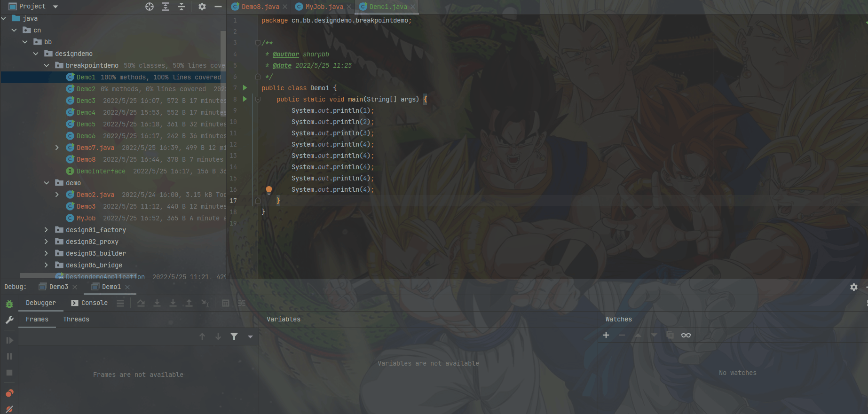The width and height of the screenshot is (868, 414).
Task: Open Demo5 in project tree
Action: coord(86,124)
